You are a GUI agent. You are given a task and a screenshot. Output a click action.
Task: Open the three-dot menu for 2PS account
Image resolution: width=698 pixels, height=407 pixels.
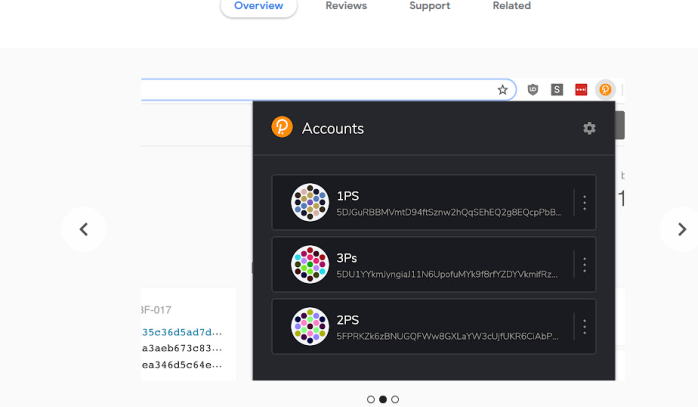tap(584, 326)
